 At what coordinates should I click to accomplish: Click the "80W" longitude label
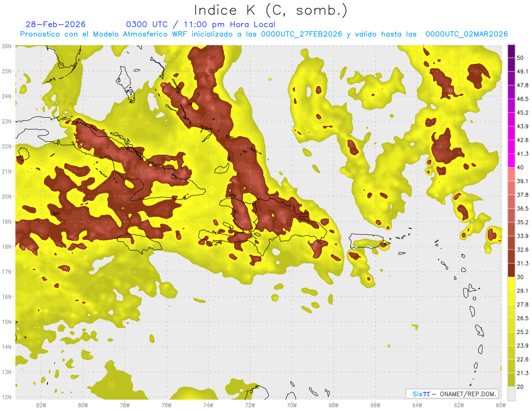pyautogui.click(x=82, y=405)
